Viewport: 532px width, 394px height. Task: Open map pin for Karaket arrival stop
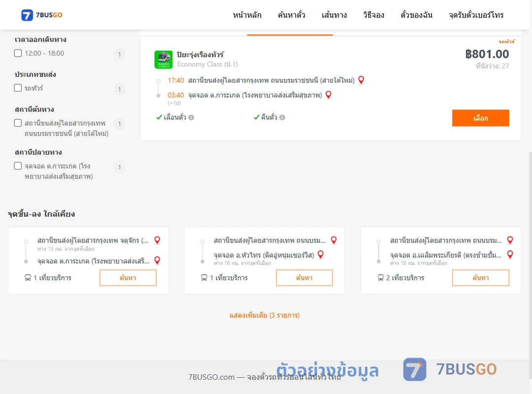(x=329, y=95)
